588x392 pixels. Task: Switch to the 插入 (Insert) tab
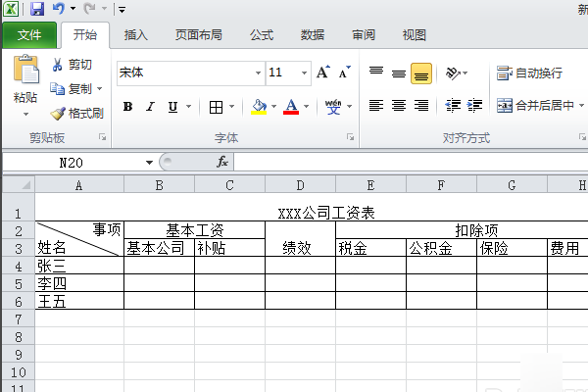click(x=136, y=35)
